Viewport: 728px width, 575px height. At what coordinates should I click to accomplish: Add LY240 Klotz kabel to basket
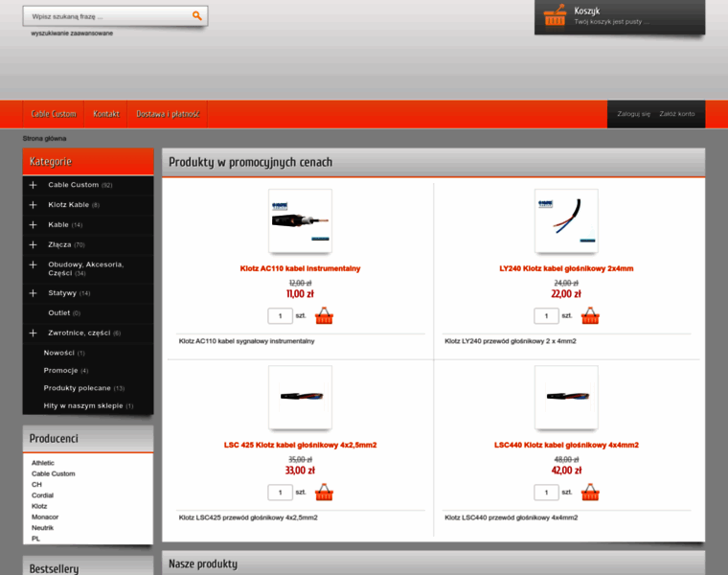pos(590,316)
